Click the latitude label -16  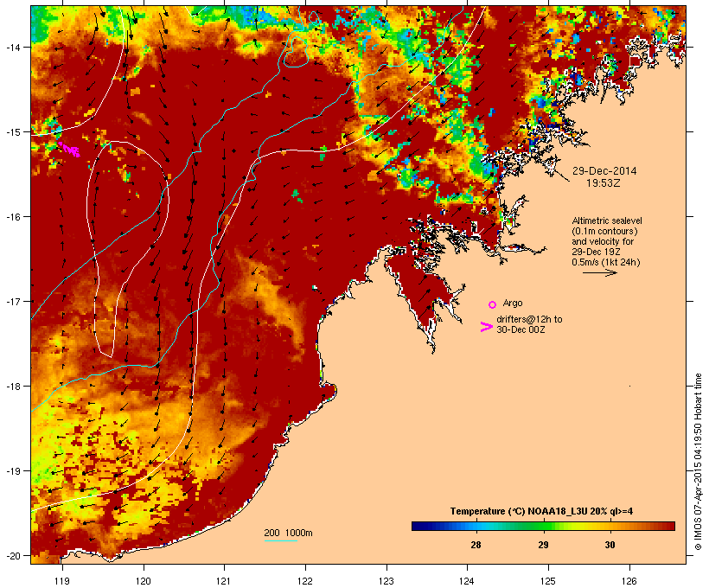click(13, 217)
